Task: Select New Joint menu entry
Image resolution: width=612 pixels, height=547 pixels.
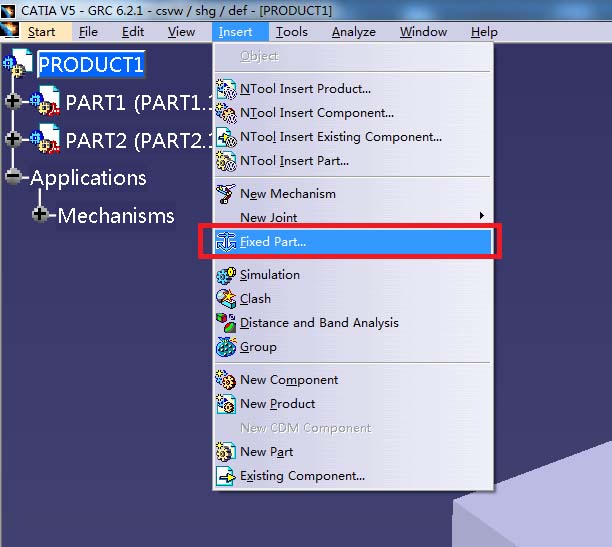Action: (353, 217)
